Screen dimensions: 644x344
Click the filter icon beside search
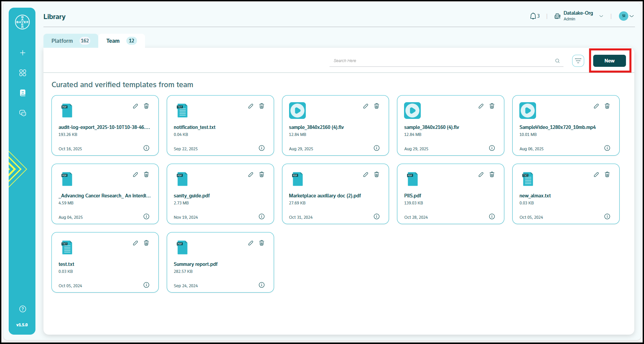pos(578,61)
